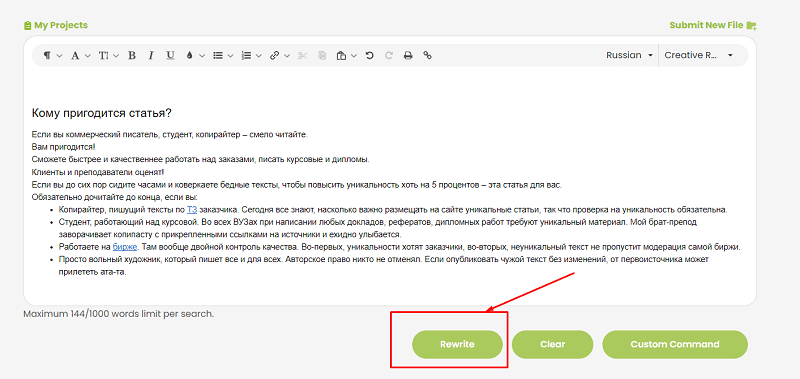Toggle bold formatting
This screenshot has height=379, width=800.
click(132, 56)
